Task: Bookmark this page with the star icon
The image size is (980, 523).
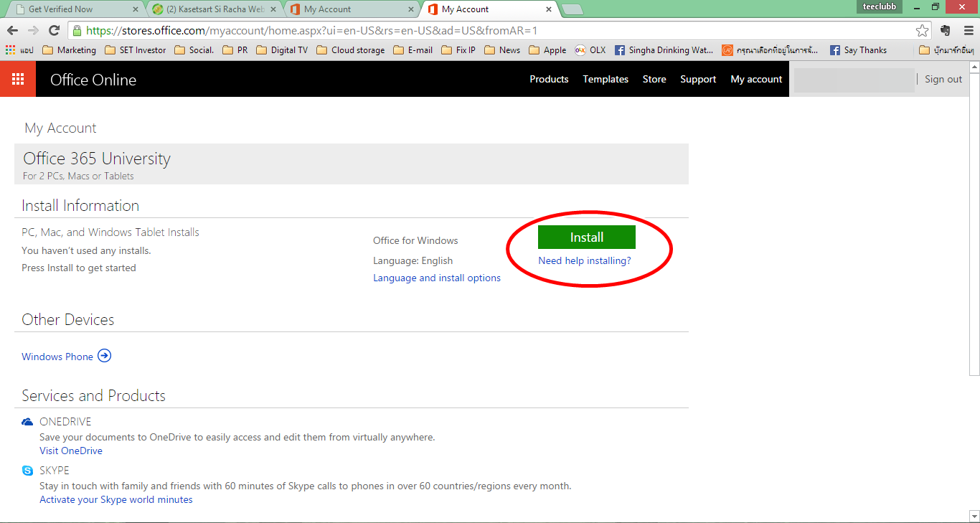Action: pyautogui.click(x=922, y=31)
